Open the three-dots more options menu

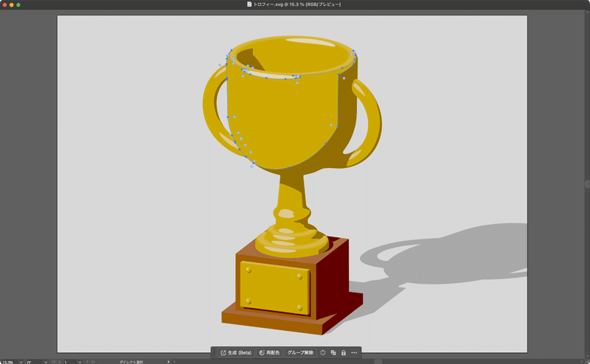[x=354, y=353]
